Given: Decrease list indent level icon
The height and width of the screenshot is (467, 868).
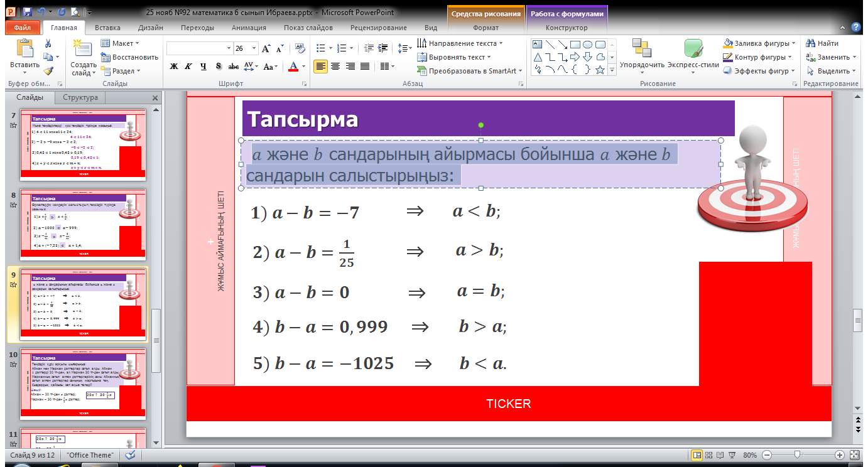Looking at the screenshot, I should coord(368,48).
